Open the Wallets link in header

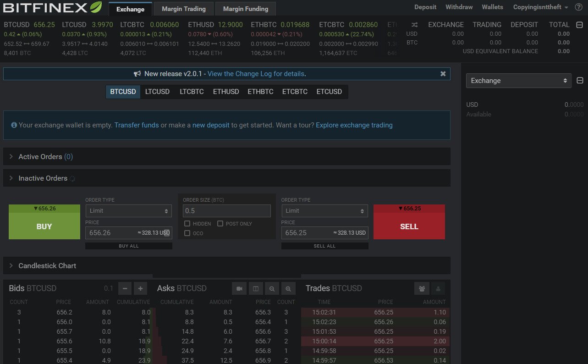coord(492,7)
